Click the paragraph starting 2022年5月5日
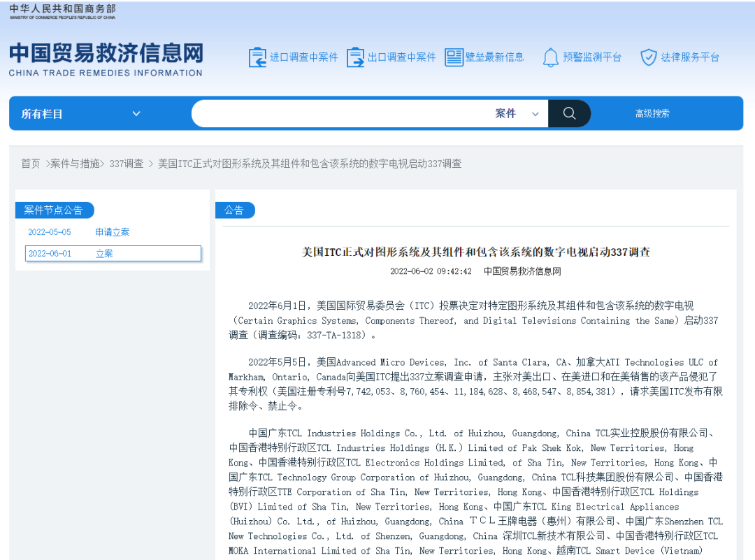 [x=476, y=384]
